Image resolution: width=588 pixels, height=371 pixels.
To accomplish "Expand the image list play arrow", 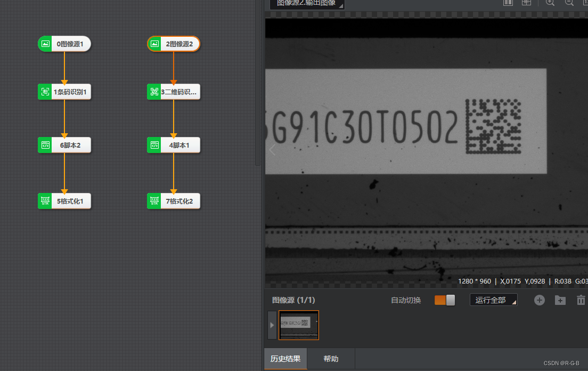I will click(x=272, y=325).
